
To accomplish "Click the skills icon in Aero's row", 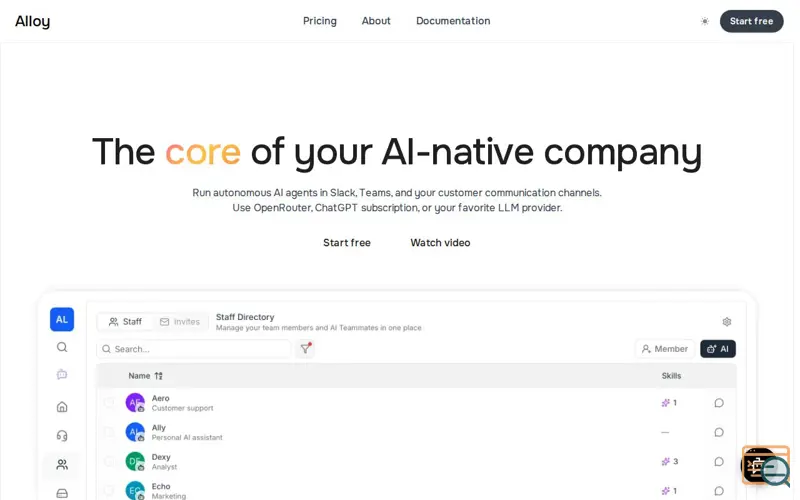I will [x=665, y=403].
